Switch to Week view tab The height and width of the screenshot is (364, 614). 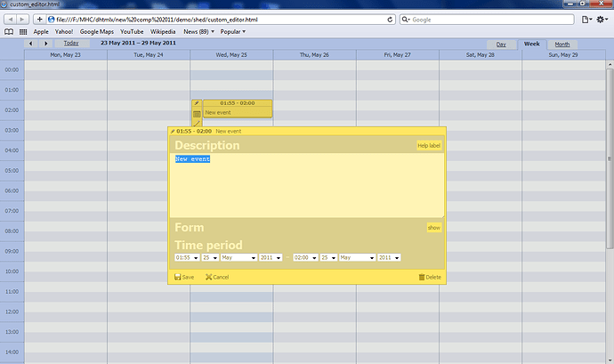(x=532, y=44)
